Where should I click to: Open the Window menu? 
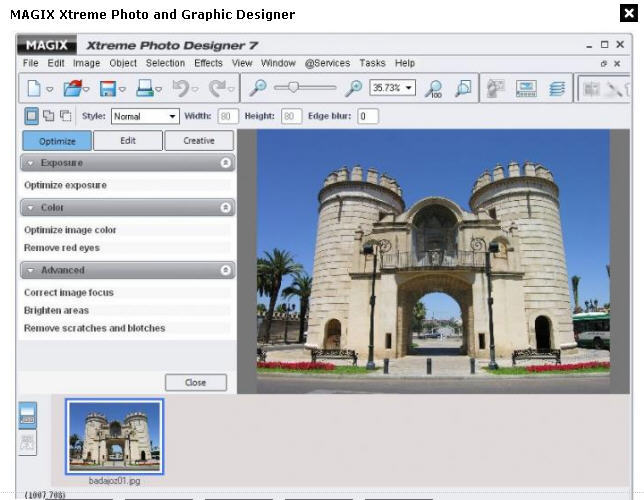278,63
